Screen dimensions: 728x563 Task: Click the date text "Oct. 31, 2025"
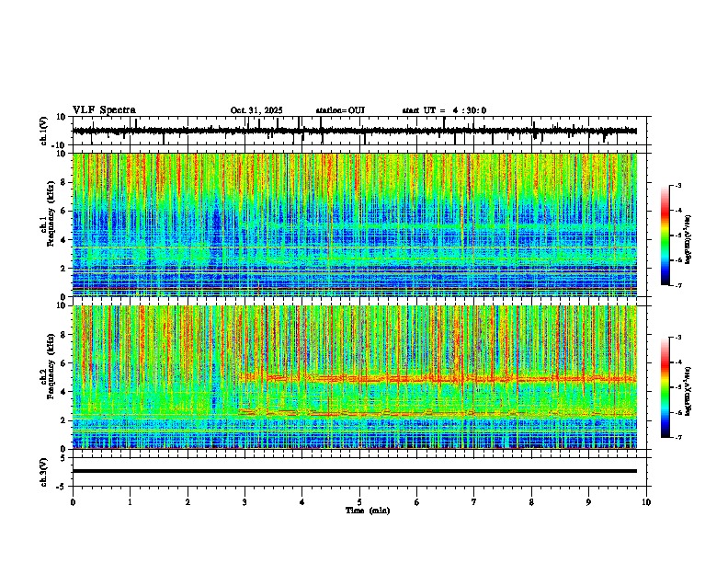tap(256, 110)
